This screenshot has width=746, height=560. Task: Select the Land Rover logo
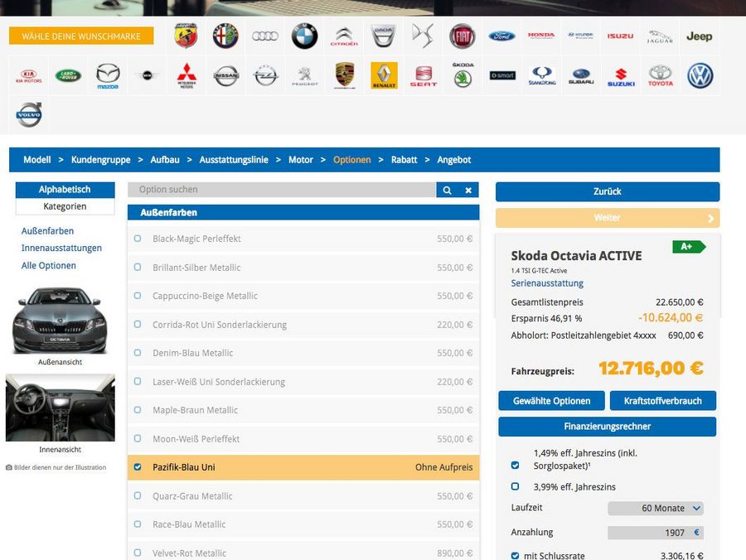(68, 75)
